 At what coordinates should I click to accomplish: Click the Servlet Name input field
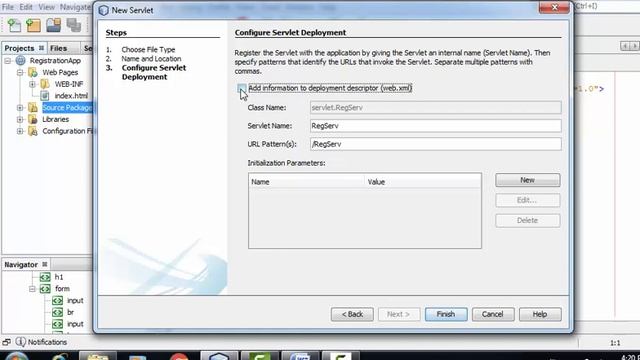click(x=436, y=126)
